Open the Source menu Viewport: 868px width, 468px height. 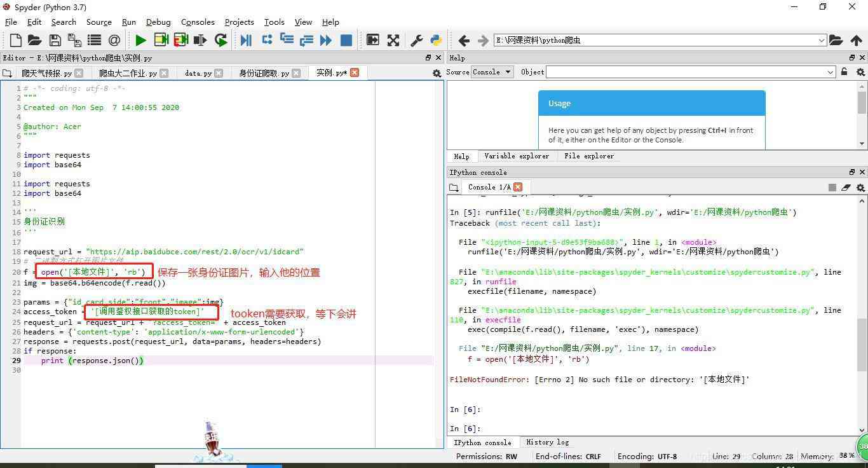pyautogui.click(x=98, y=22)
